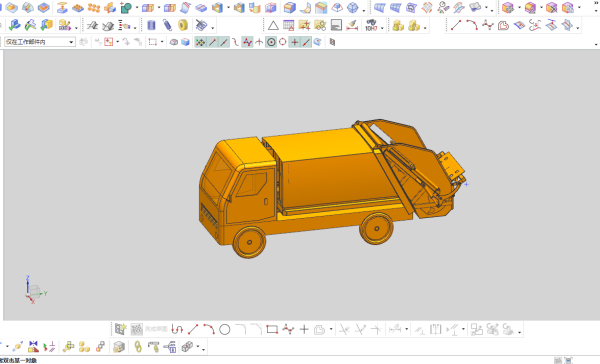Click the sketch point plus icon
600x364 pixels.
pyautogui.click(x=304, y=329)
